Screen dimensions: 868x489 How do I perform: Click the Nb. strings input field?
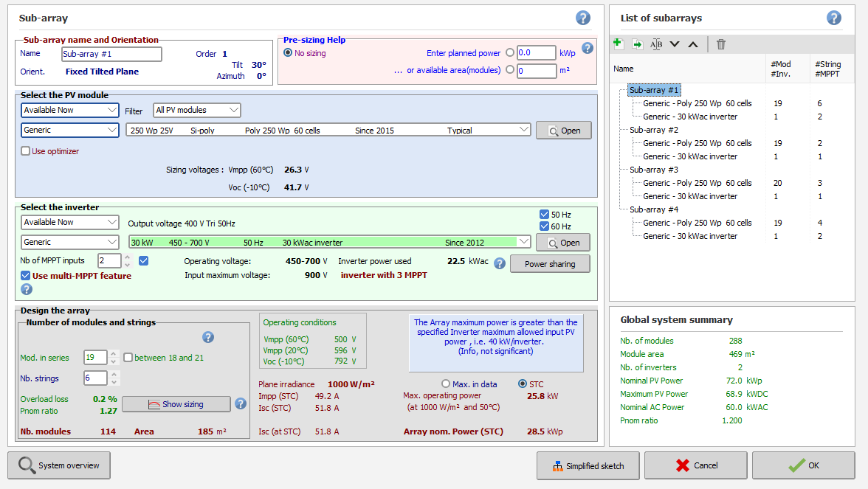click(x=95, y=378)
